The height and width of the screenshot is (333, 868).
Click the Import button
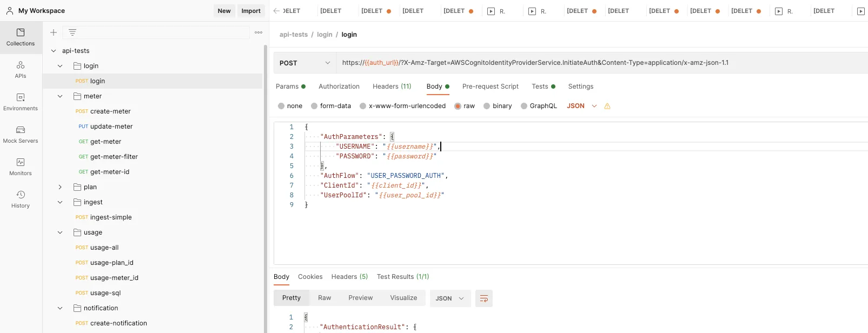point(251,11)
